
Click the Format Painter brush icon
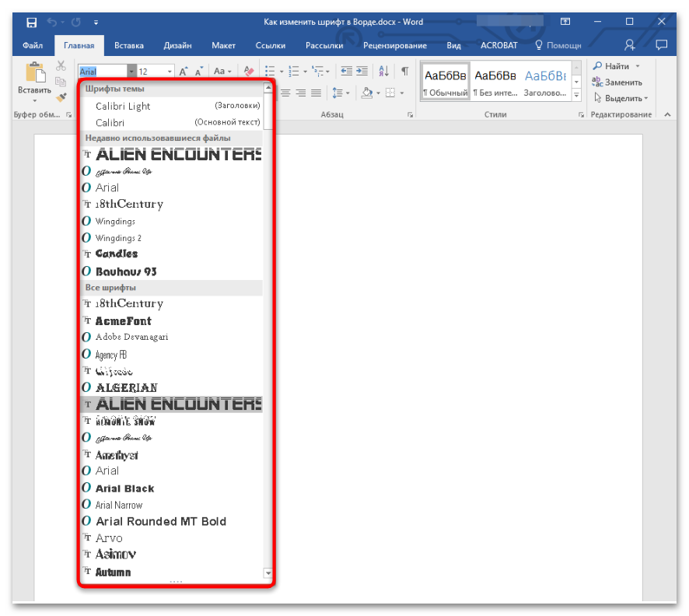[x=61, y=97]
